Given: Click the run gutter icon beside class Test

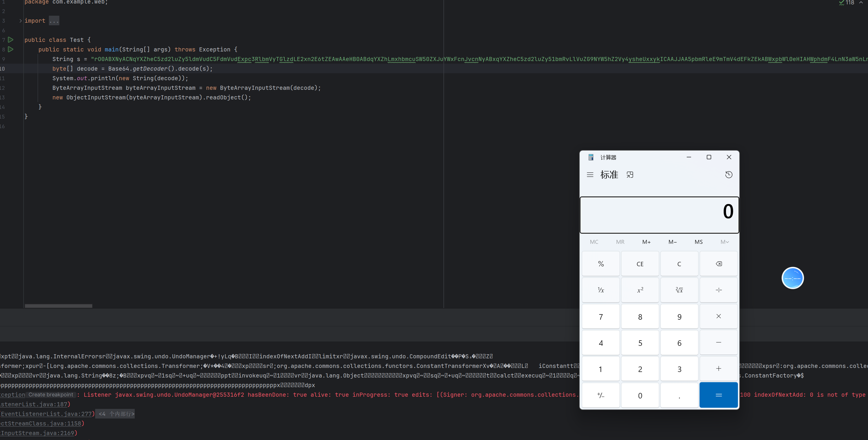Looking at the screenshot, I should click(x=10, y=40).
